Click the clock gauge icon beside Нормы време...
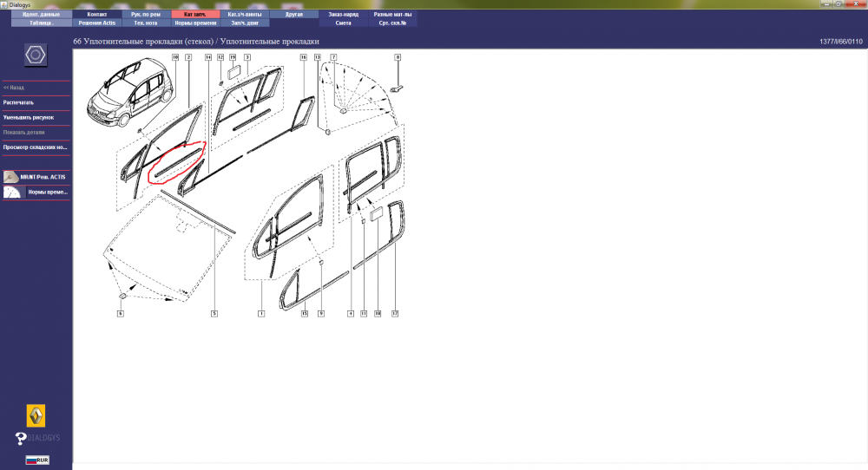The height and width of the screenshot is (470, 868). tap(12, 192)
